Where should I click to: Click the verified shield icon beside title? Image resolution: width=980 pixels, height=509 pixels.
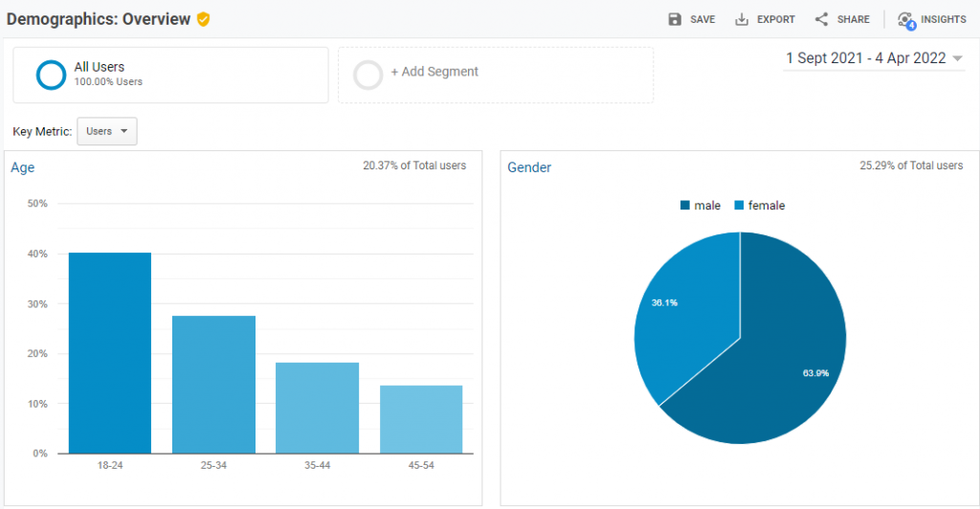pos(204,19)
